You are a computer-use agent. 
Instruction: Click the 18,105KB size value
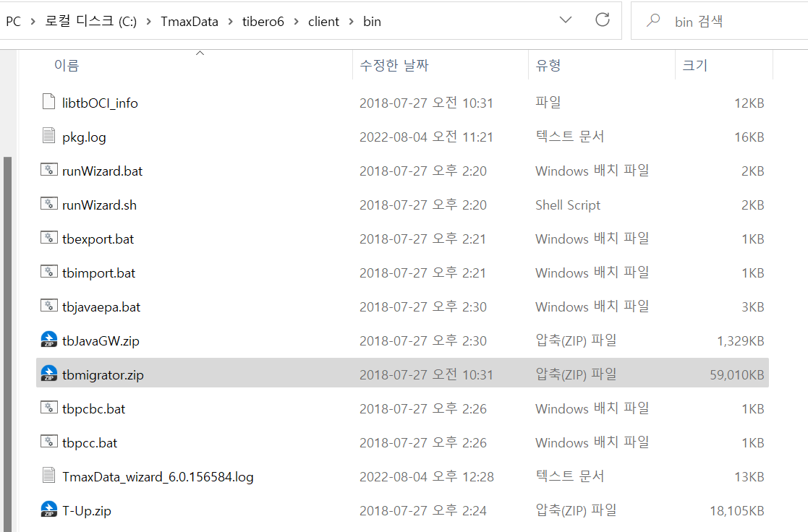pos(737,511)
